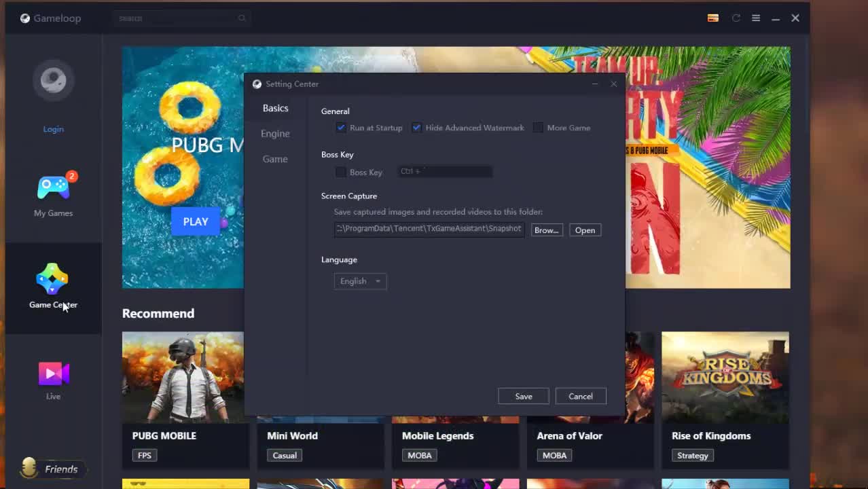This screenshot has height=489, width=868.
Task: Open the hamburger menu in Gameloop title bar
Action: [x=756, y=18]
